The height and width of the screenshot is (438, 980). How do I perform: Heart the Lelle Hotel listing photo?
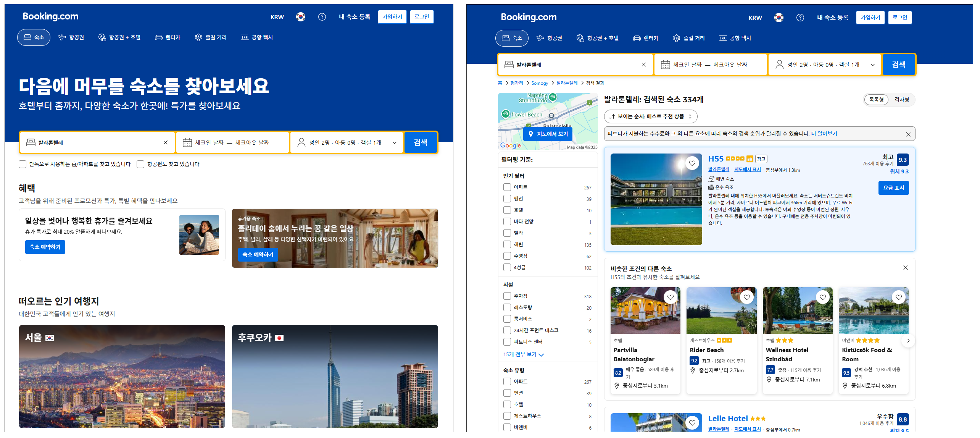tap(692, 423)
